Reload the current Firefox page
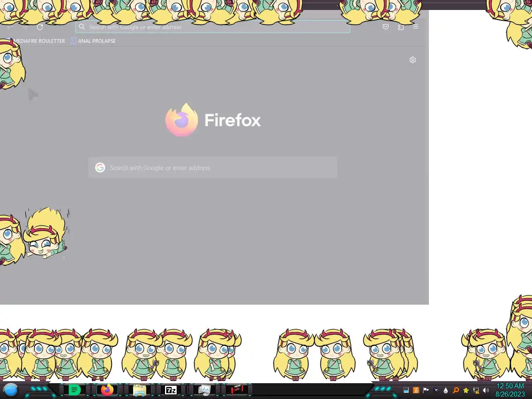 point(40,27)
